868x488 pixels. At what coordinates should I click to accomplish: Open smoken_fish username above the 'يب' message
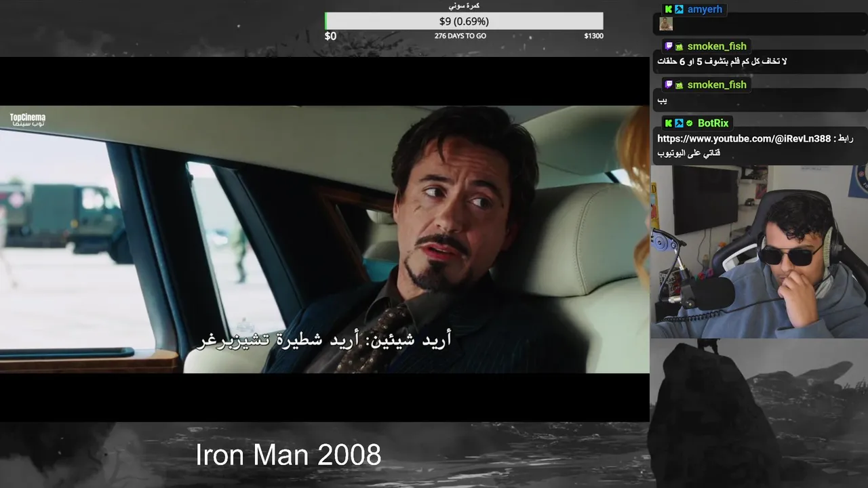coord(717,85)
